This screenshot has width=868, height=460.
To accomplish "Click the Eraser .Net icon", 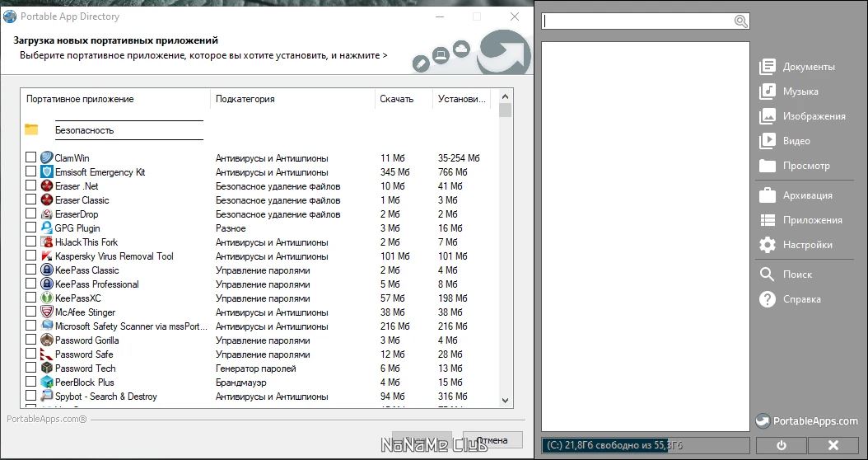I will coord(46,186).
